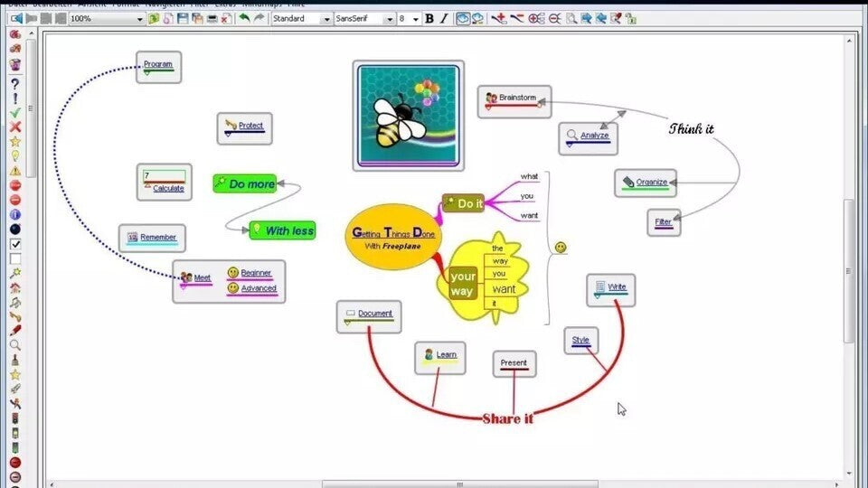Toggle the cloud node shape button
Screen dimensions: 868x488
point(463,18)
